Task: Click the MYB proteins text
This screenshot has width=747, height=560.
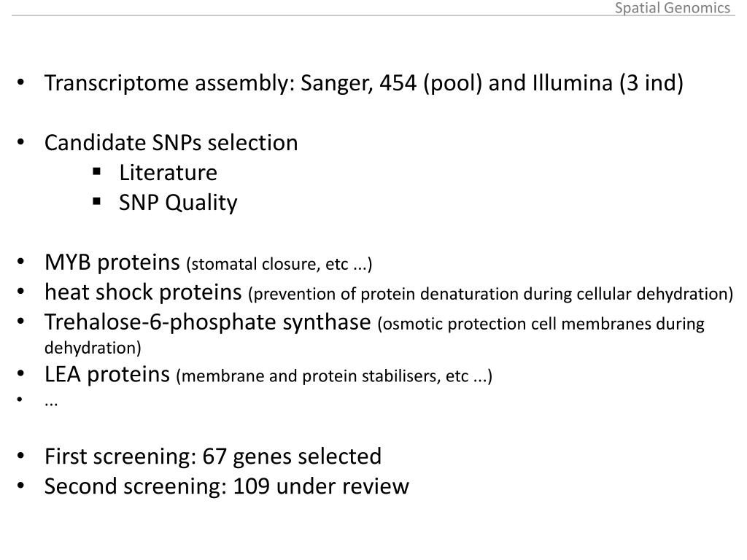Action: [112, 262]
